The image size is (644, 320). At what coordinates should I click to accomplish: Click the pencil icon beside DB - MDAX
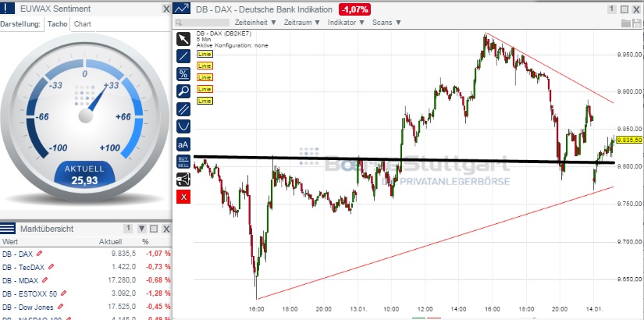tap(44, 280)
